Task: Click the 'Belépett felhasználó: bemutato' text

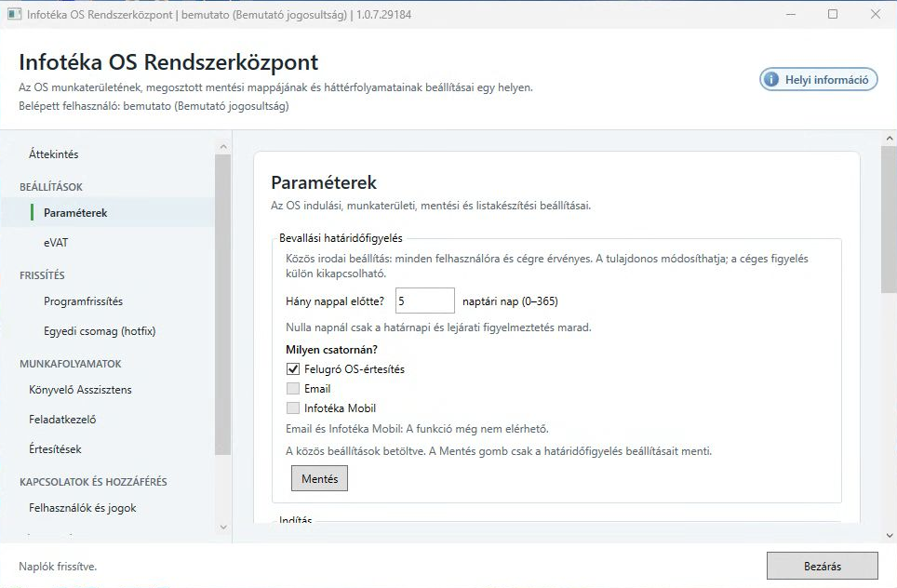Action: pyautogui.click(x=95, y=106)
